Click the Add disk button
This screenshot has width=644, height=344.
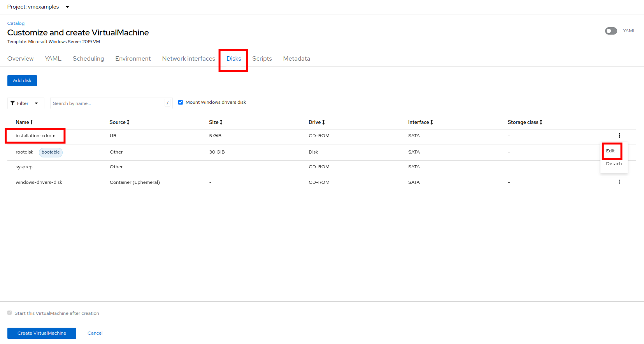(22, 80)
